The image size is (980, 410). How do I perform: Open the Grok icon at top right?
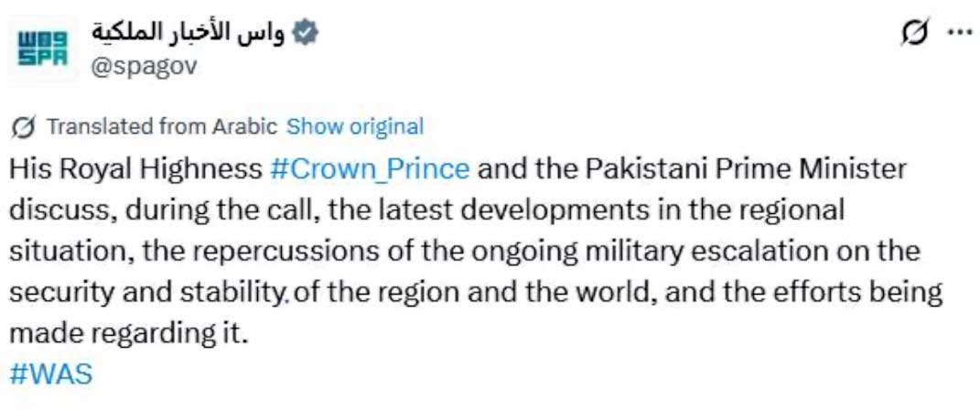pyautogui.click(x=913, y=33)
